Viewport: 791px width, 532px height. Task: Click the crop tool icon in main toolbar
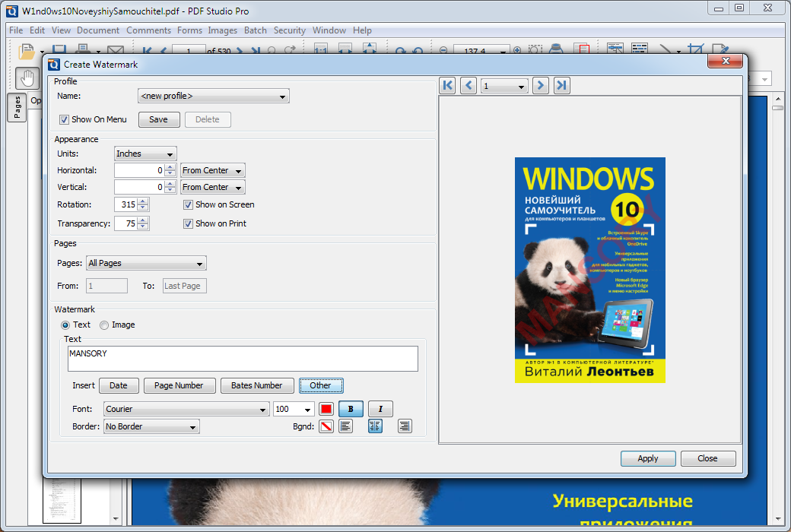tap(695, 50)
